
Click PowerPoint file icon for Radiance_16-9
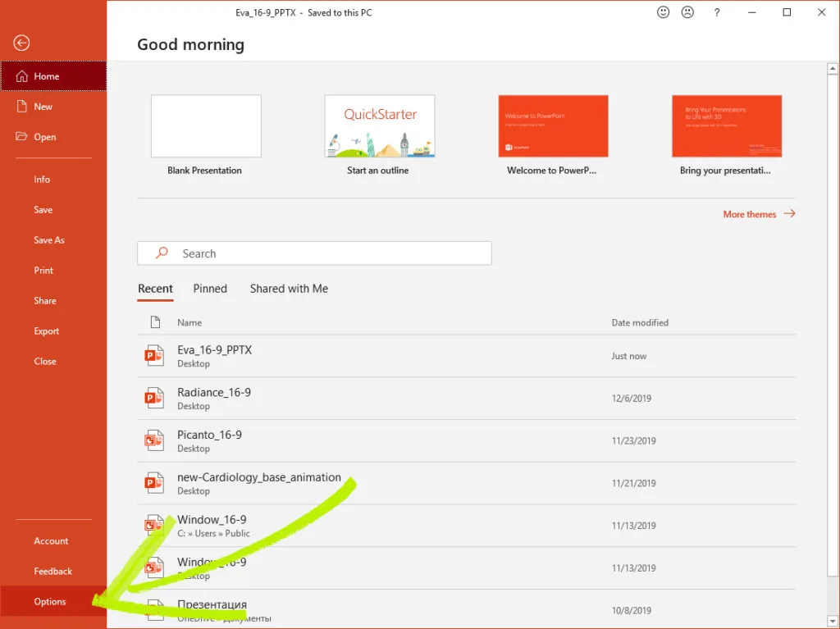click(154, 398)
